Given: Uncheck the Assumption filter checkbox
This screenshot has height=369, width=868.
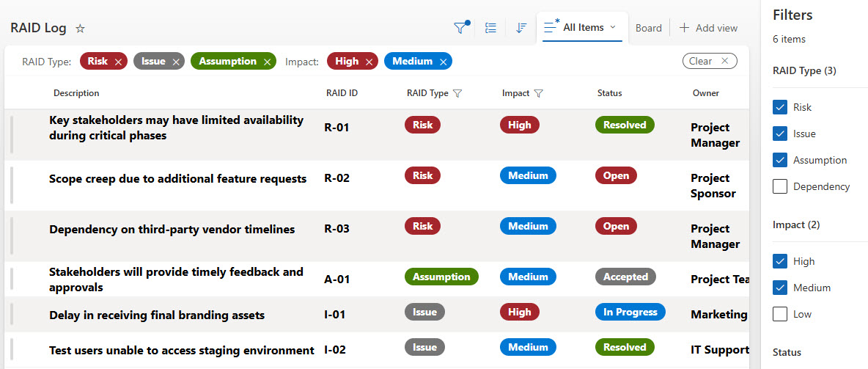Looking at the screenshot, I should coord(780,160).
